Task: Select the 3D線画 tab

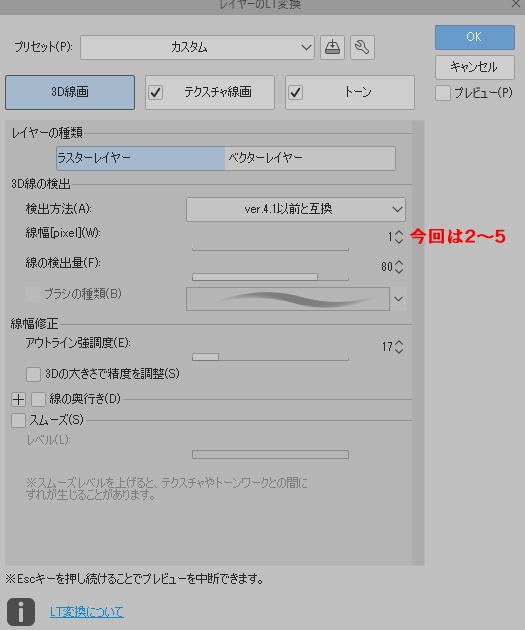Action: tap(70, 92)
